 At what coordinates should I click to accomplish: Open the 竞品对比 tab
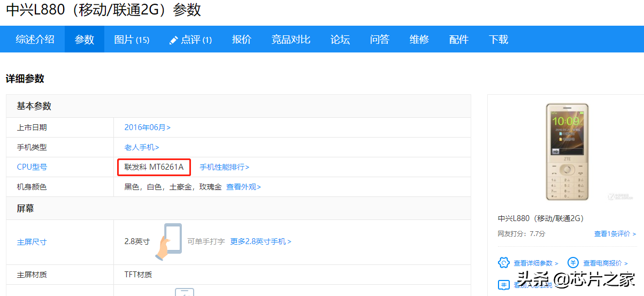click(x=291, y=39)
